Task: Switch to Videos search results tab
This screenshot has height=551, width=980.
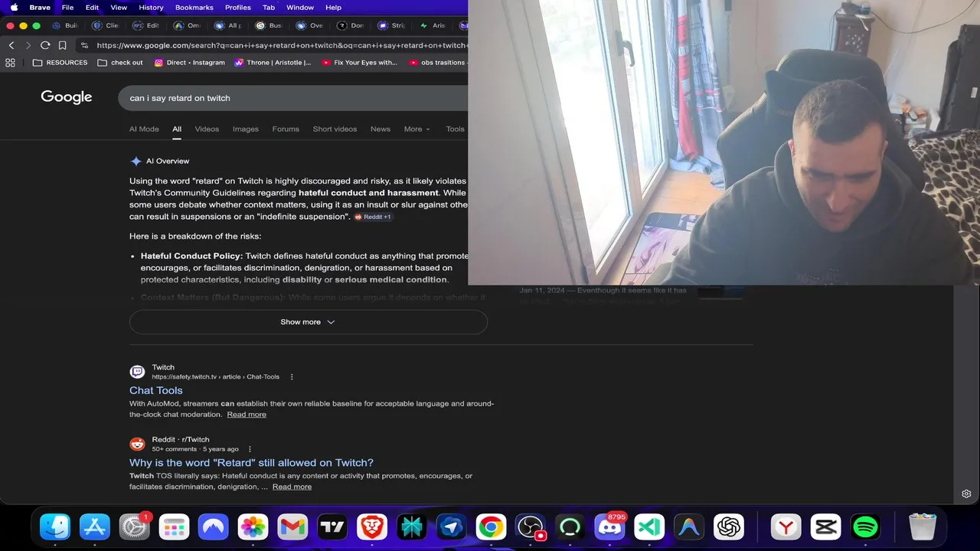Action: (x=207, y=129)
